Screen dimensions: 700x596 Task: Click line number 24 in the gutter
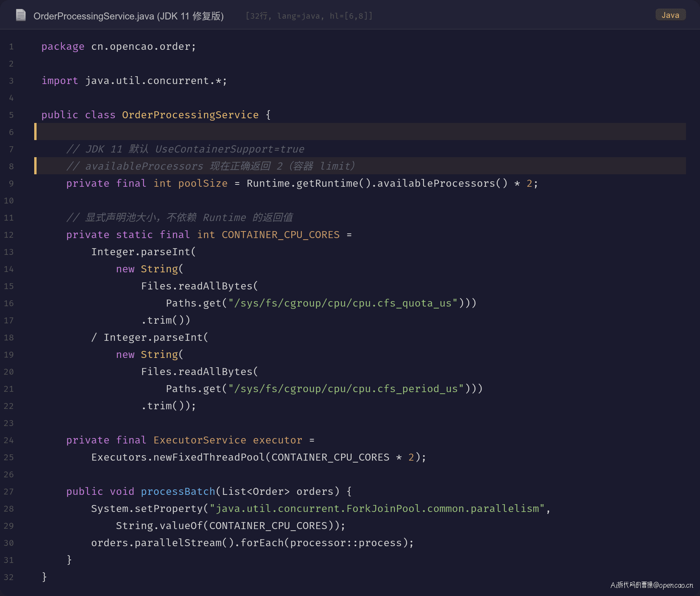click(x=9, y=440)
